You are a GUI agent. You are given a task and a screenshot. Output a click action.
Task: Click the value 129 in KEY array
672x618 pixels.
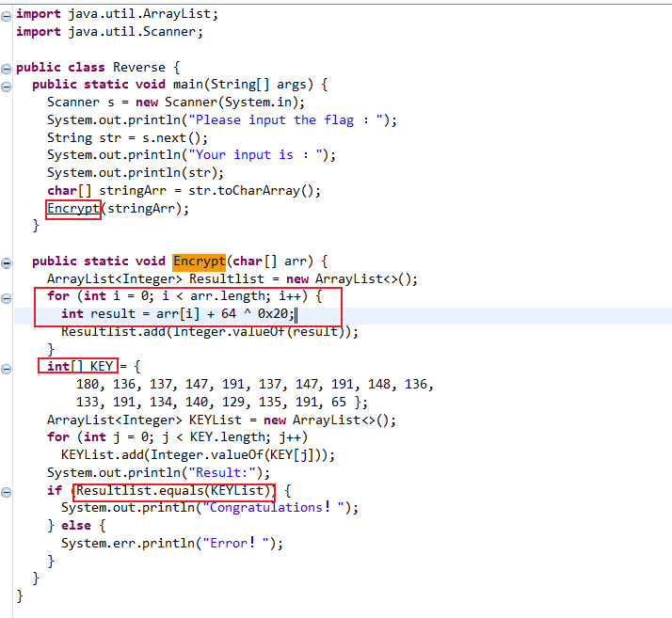click(x=233, y=403)
